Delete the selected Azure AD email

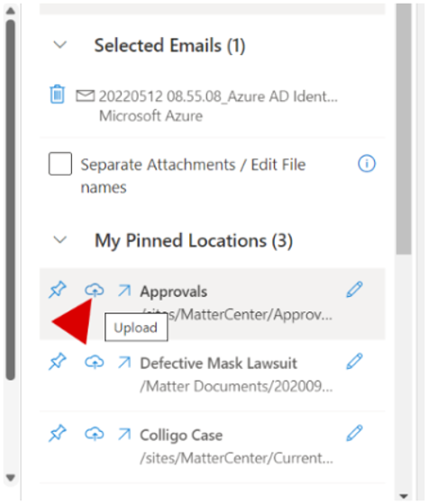(x=58, y=94)
